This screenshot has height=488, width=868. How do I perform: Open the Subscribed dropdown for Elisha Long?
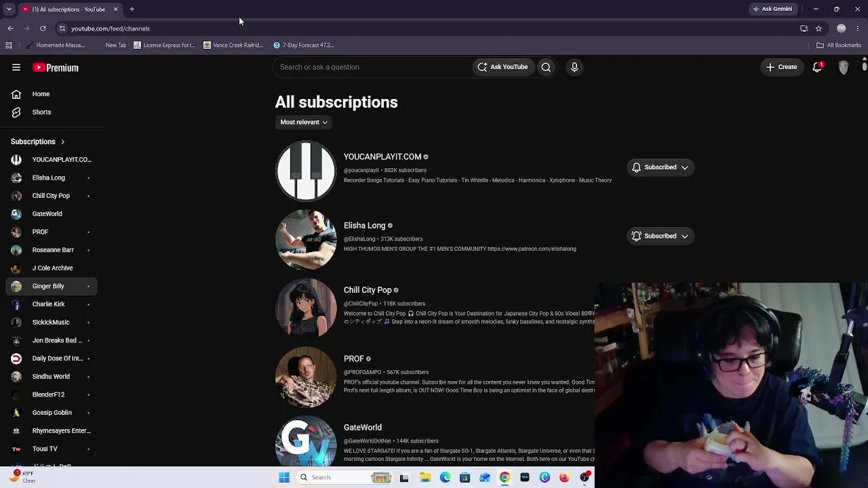pyautogui.click(x=660, y=236)
